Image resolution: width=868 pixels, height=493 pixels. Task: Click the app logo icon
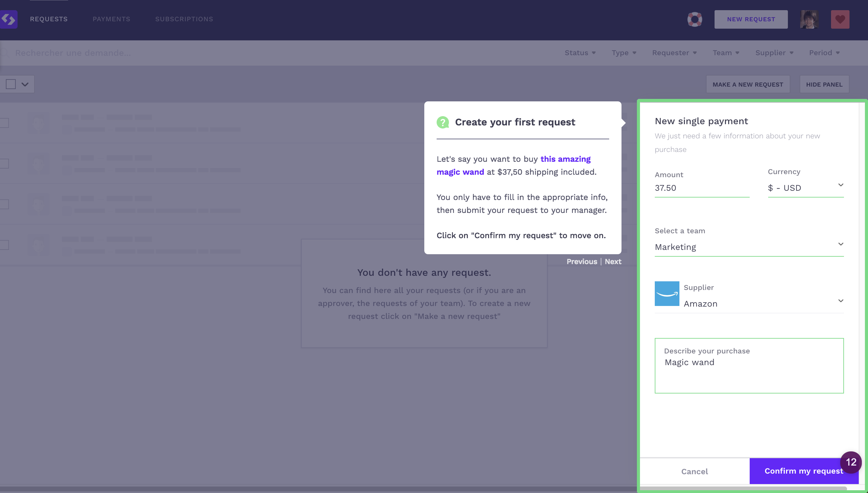[x=9, y=19]
